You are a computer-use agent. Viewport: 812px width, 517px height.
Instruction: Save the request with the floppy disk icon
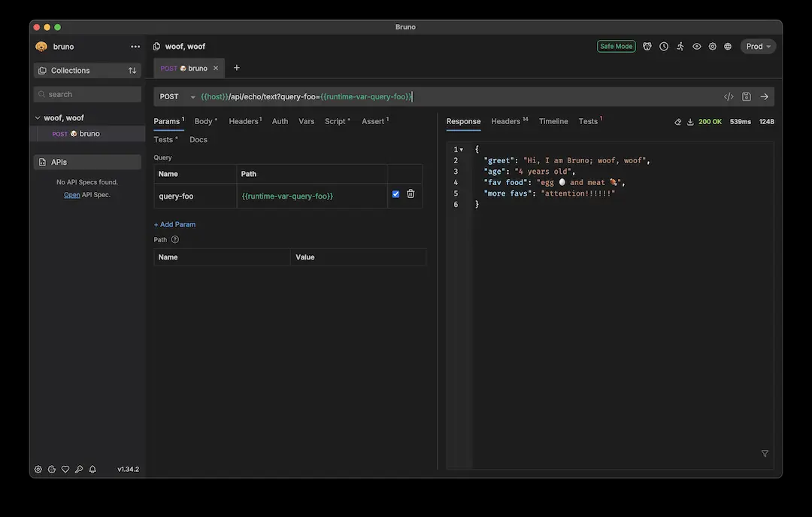(x=747, y=96)
